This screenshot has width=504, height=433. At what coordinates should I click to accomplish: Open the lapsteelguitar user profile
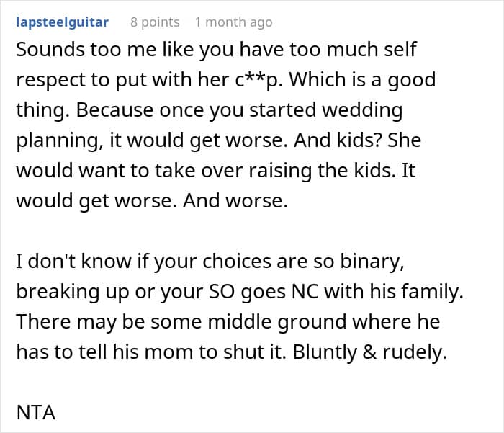(x=63, y=22)
